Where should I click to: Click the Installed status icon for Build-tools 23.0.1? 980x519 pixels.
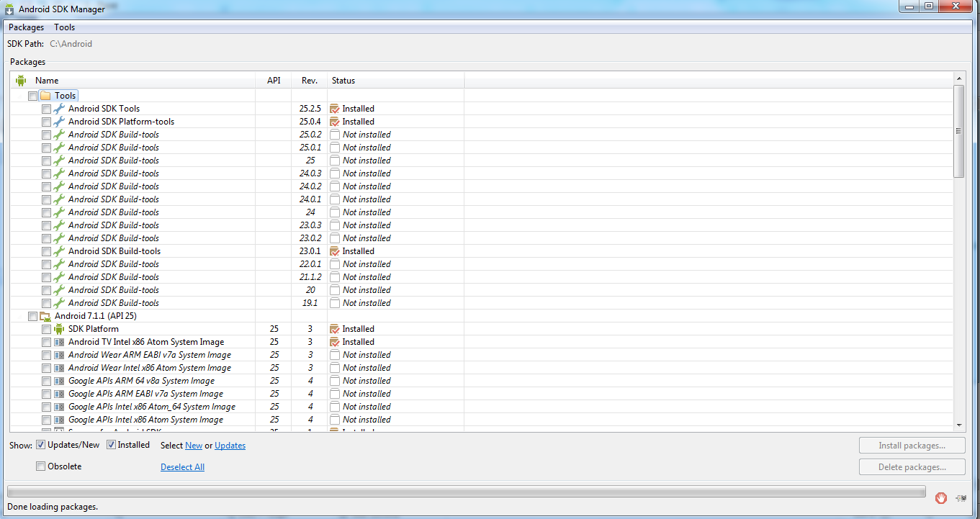point(335,251)
